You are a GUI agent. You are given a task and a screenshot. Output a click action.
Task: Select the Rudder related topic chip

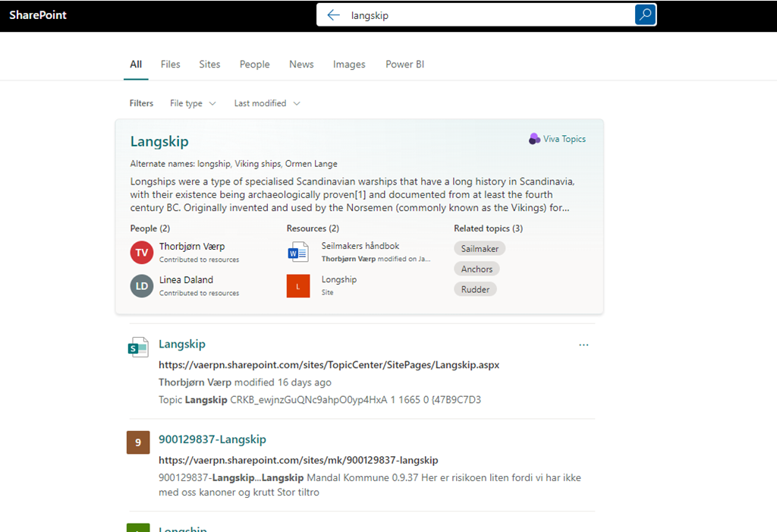(x=475, y=289)
